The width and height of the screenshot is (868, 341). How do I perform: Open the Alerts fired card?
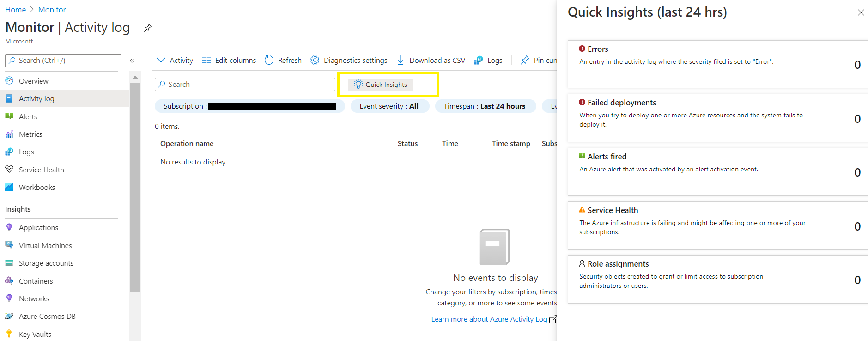717,172
